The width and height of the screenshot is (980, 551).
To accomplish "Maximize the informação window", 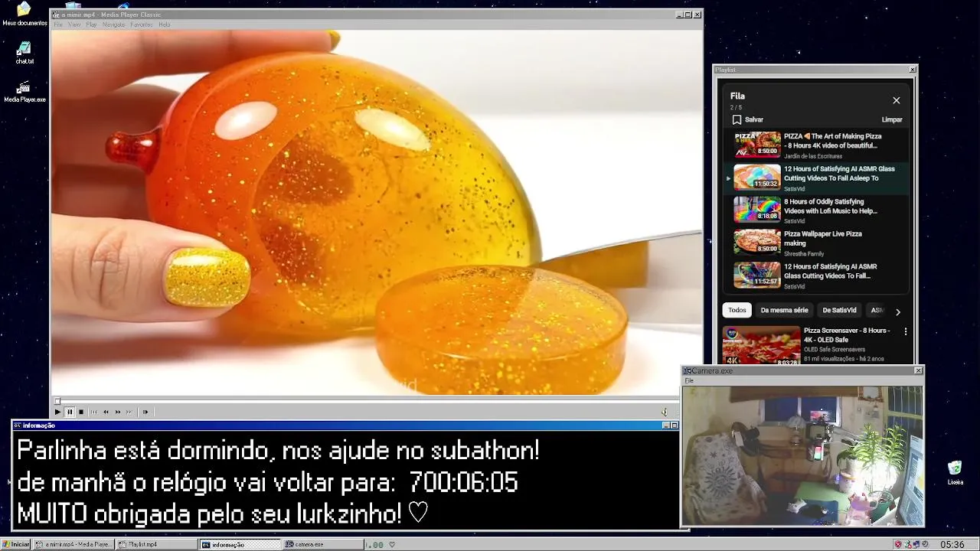I will coord(675,425).
